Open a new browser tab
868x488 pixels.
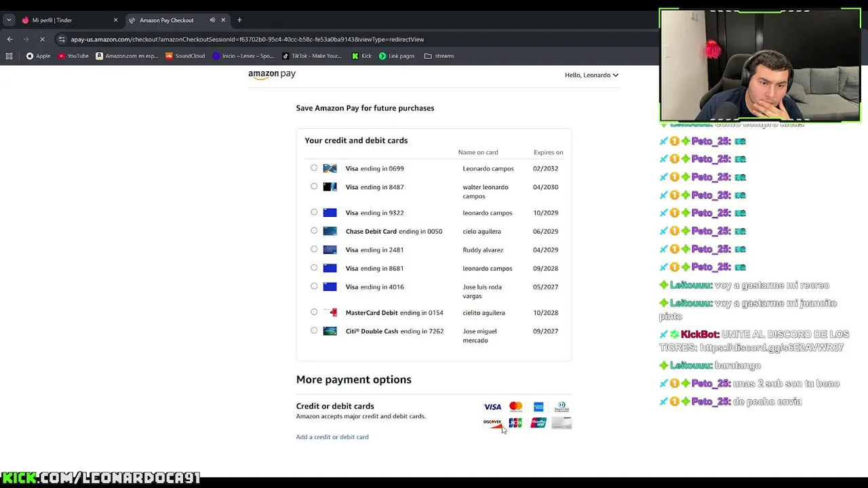(x=239, y=20)
